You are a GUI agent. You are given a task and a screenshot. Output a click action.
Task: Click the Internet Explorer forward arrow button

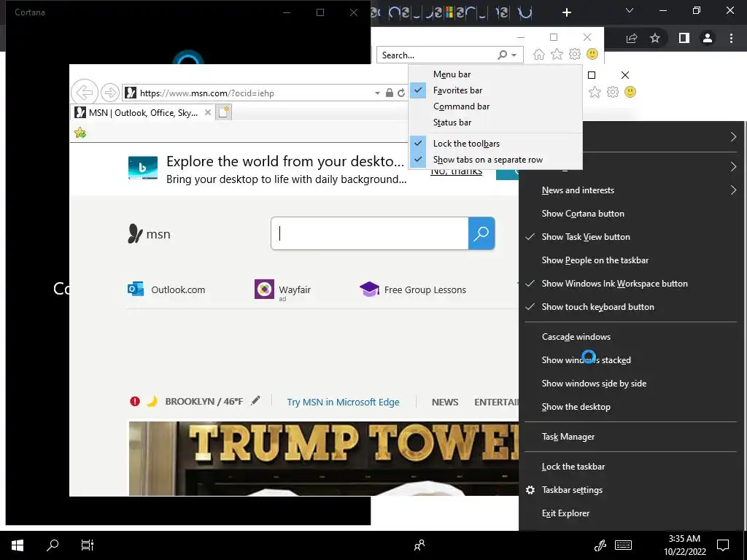[110, 93]
